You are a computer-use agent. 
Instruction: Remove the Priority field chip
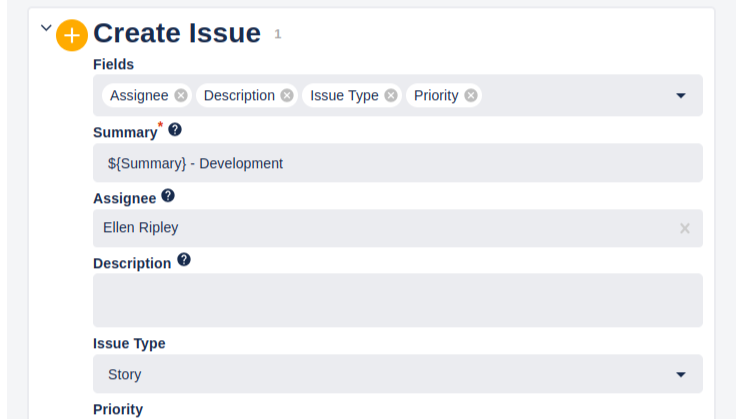(x=471, y=95)
